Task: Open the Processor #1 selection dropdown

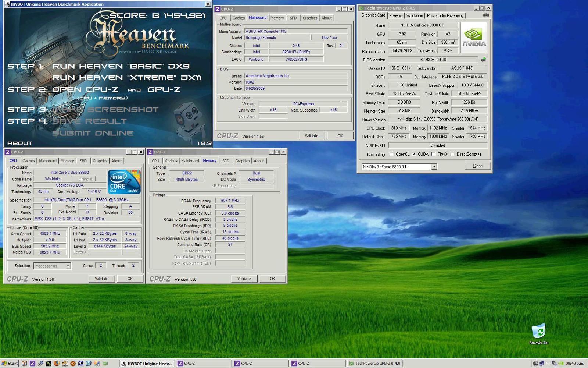Action: [68, 266]
